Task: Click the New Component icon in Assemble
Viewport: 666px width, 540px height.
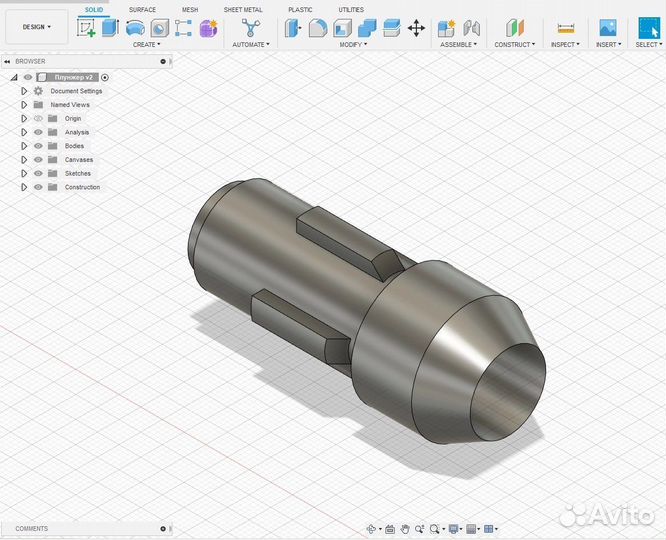Action: (447, 28)
